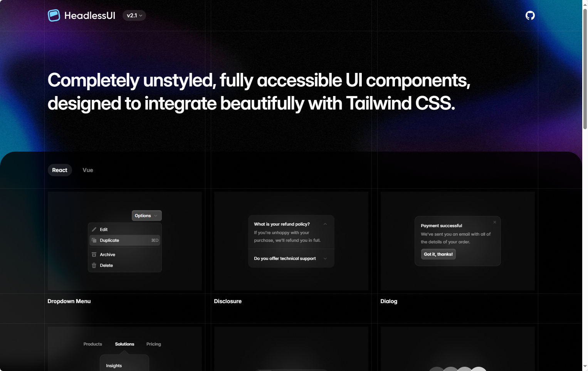Image resolution: width=588 pixels, height=371 pixels.
Task: Open the Disclosure component link
Action: (228, 301)
